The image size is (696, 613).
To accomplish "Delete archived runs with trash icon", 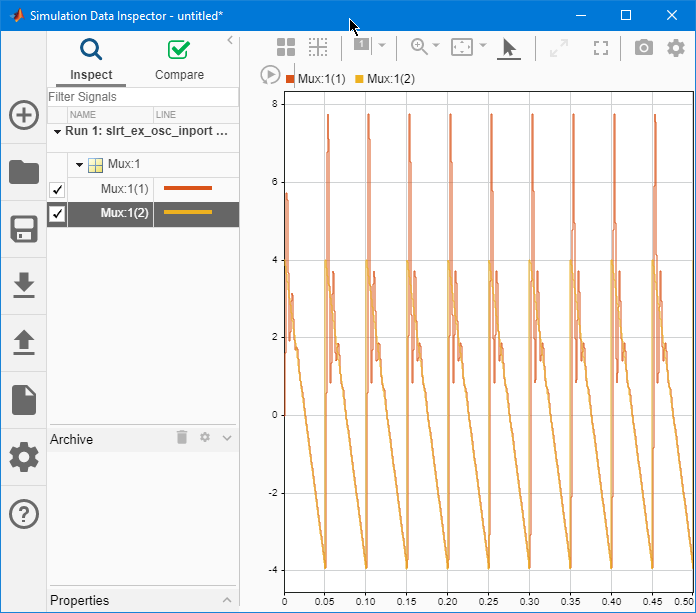I will pyautogui.click(x=182, y=438).
